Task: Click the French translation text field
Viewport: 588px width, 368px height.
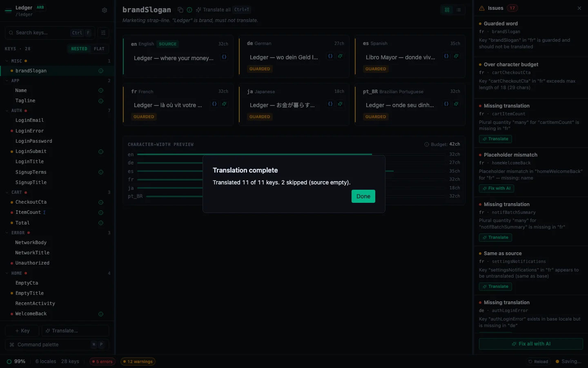Action: tap(168, 105)
